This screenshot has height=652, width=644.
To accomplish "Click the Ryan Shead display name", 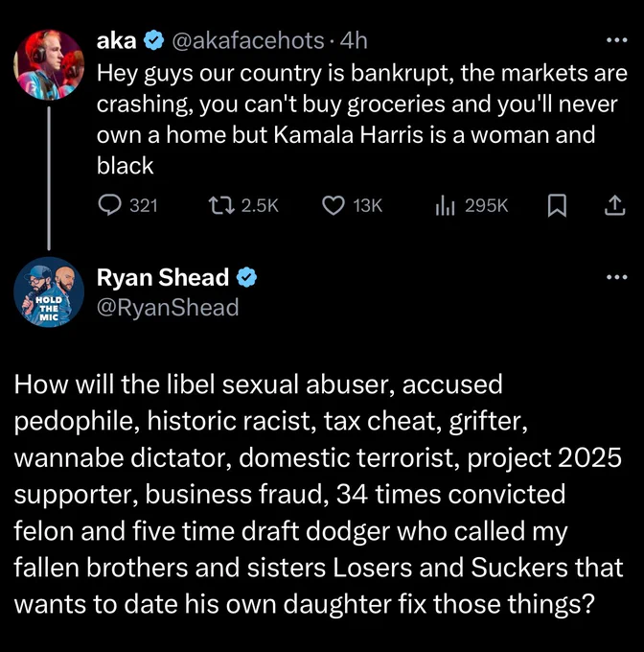I will [163, 277].
